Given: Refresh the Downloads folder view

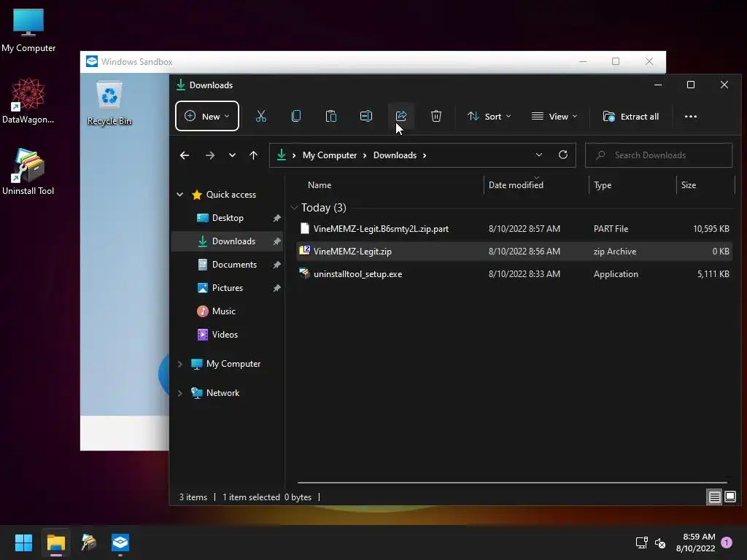Looking at the screenshot, I should tap(563, 155).
